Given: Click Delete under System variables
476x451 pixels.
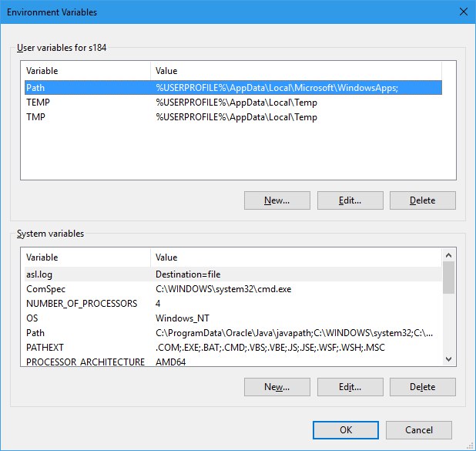Looking at the screenshot, I should tap(423, 387).
